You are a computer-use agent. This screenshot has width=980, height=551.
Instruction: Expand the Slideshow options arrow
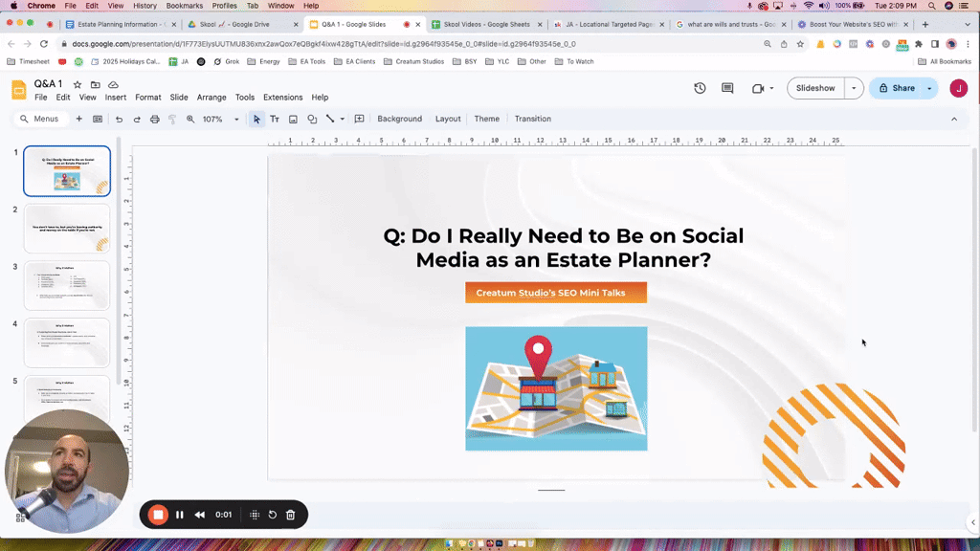pos(854,88)
